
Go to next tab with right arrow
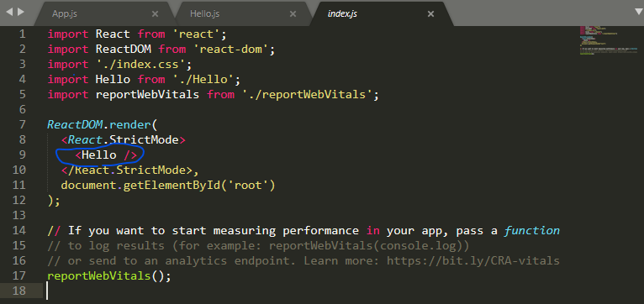(20, 13)
